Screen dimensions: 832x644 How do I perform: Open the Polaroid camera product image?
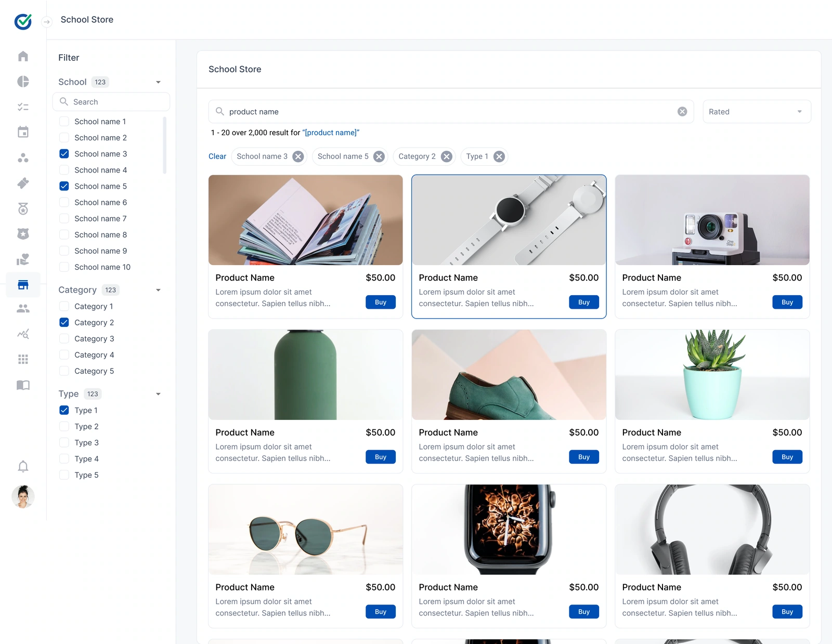click(712, 220)
